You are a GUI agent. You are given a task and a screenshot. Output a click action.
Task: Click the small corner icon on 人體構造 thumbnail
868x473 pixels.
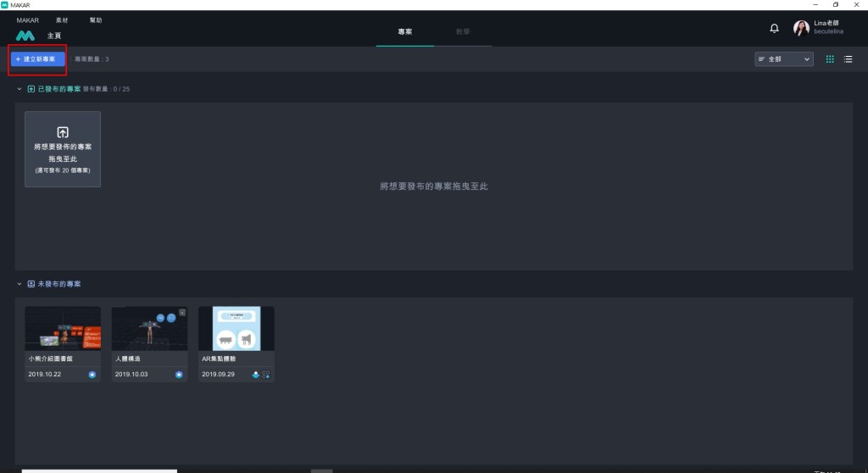coord(182,312)
